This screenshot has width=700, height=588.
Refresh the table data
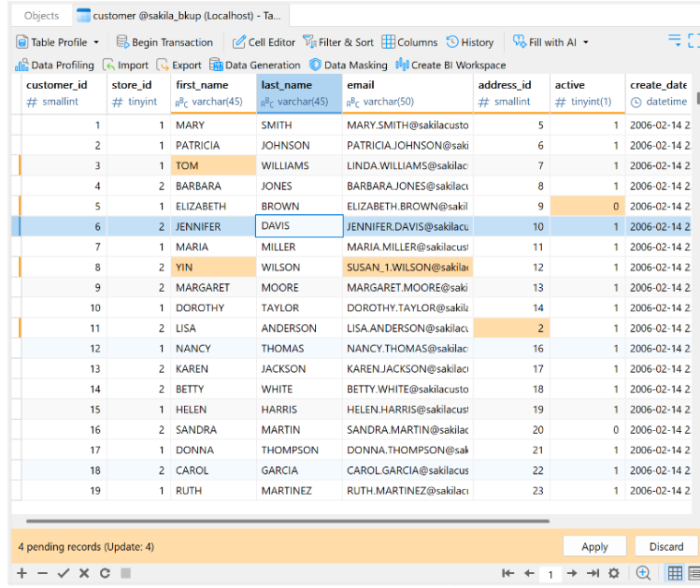pyautogui.click(x=105, y=573)
